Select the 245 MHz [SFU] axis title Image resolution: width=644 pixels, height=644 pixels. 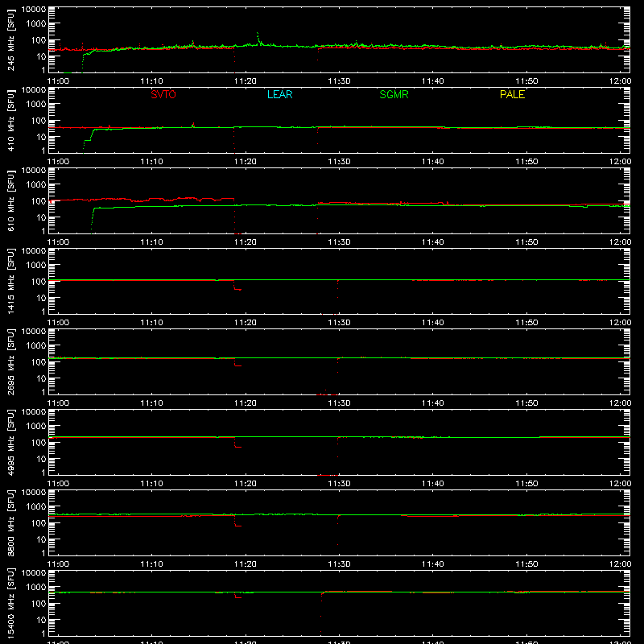click(10, 39)
